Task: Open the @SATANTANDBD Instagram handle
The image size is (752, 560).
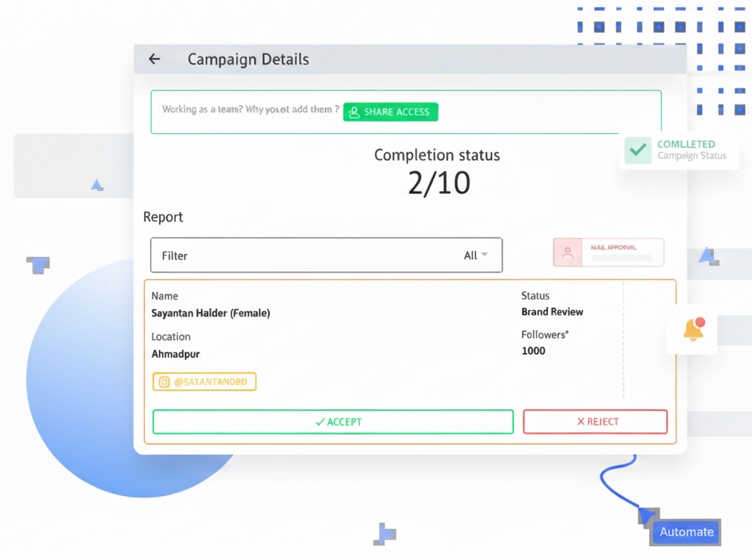Action: 210,382
